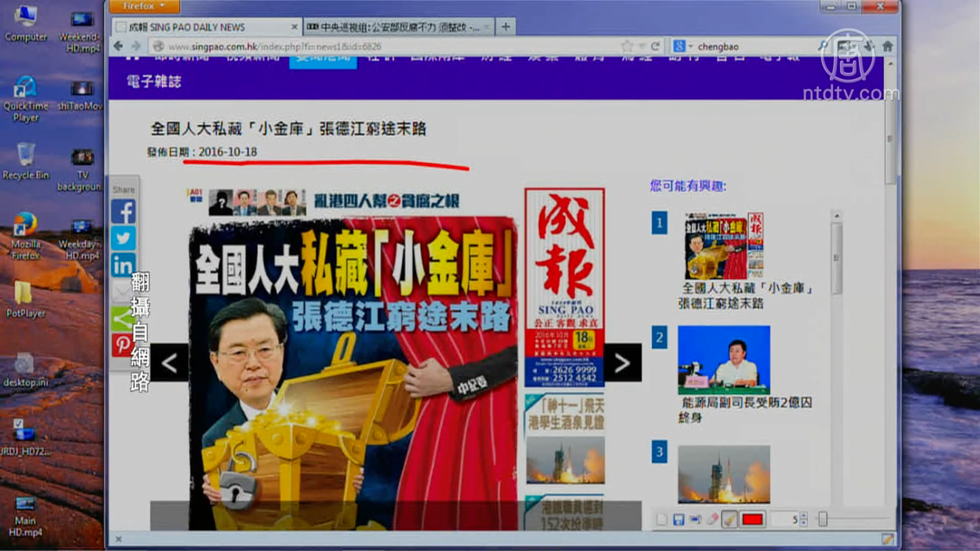The height and width of the screenshot is (551, 980).
Task: Show next image with right arrow
Action: [622, 363]
